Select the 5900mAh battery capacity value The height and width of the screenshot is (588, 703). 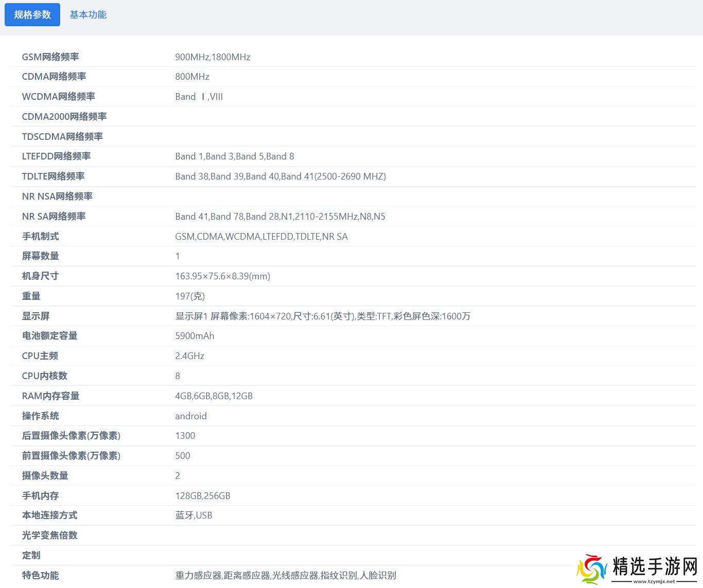(x=195, y=336)
